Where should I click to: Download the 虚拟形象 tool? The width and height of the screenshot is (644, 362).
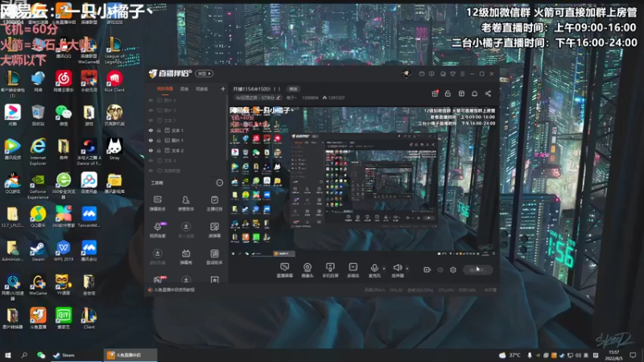click(x=157, y=257)
